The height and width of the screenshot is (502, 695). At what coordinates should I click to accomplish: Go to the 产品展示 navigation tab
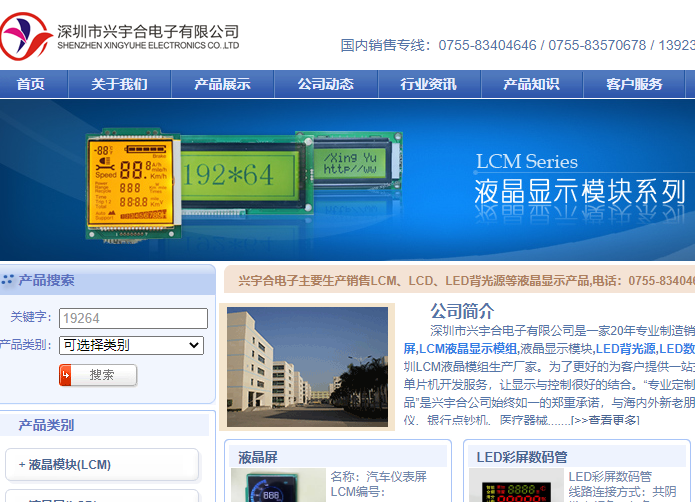[x=222, y=84]
